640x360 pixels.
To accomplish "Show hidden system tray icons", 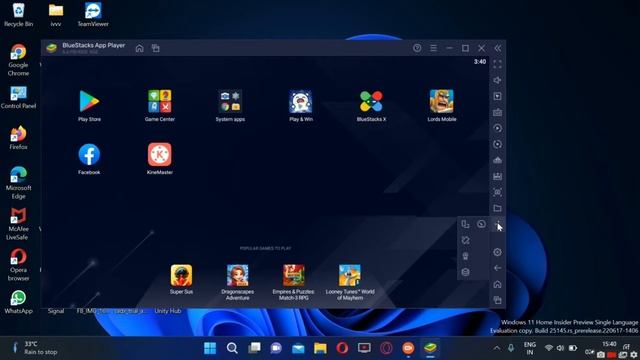I will 497,348.
